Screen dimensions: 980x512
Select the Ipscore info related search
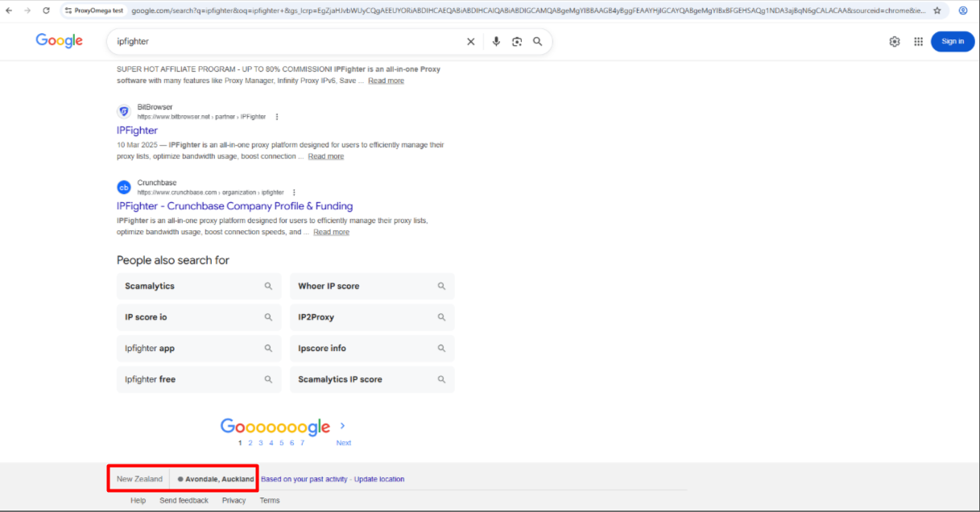click(x=372, y=349)
